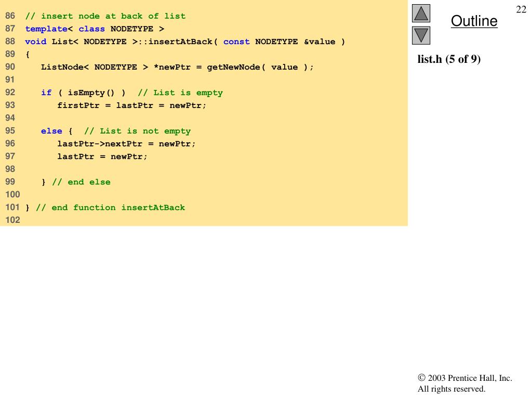Image resolution: width=532 pixels, height=399 pixels.
Task: Select the getNewNode( value ) statement
Action: pyautogui.click(x=177, y=67)
